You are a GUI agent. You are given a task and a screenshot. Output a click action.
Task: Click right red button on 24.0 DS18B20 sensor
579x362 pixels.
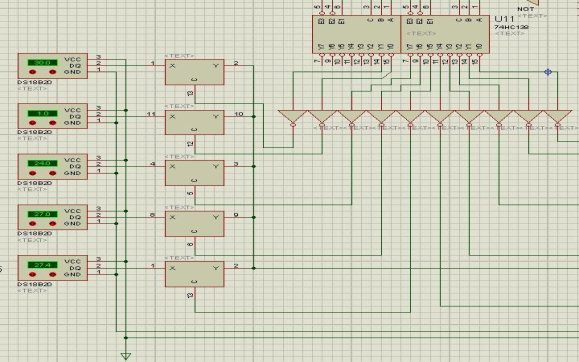52,173
